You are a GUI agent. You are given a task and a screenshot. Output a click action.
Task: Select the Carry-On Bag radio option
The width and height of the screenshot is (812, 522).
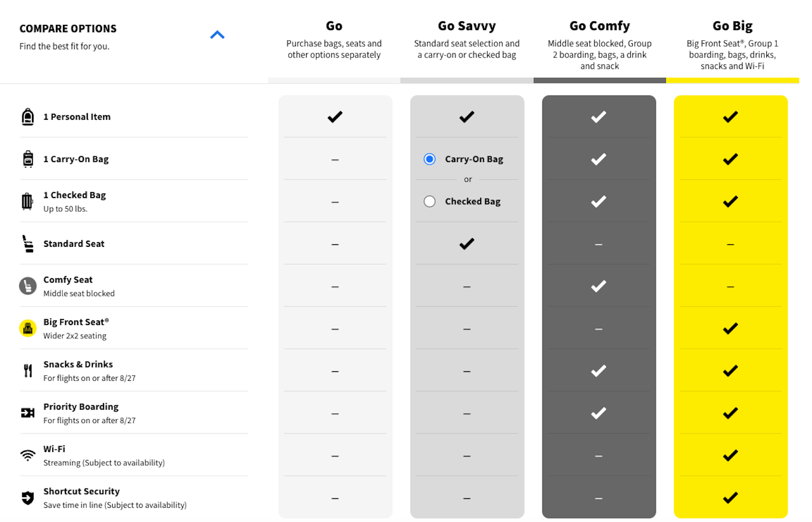point(429,159)
